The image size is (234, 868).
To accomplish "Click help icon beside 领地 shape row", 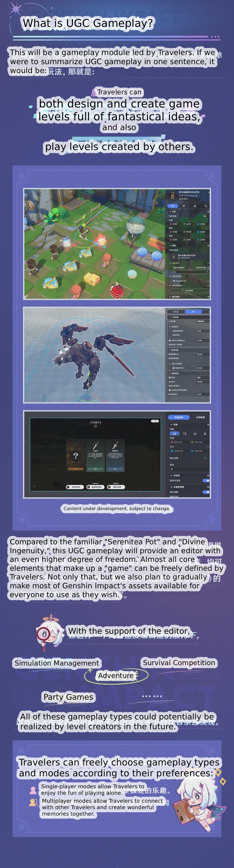I will 170,378.
